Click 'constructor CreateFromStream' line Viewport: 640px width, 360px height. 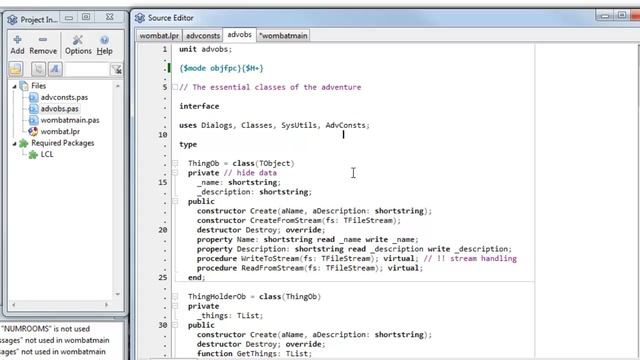[x=299, y=220]
